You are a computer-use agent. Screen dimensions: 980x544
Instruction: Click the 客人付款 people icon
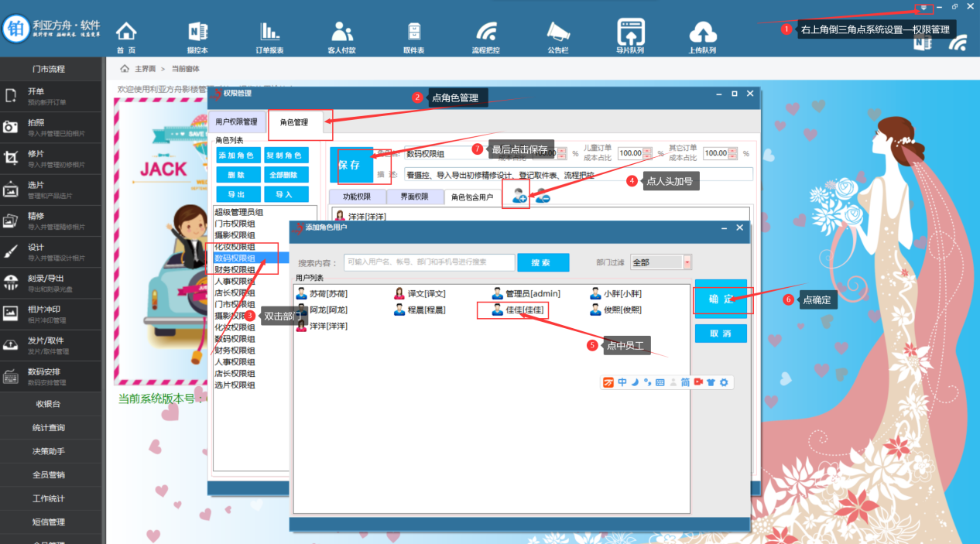pyautogui.click(x=341, y=33)
